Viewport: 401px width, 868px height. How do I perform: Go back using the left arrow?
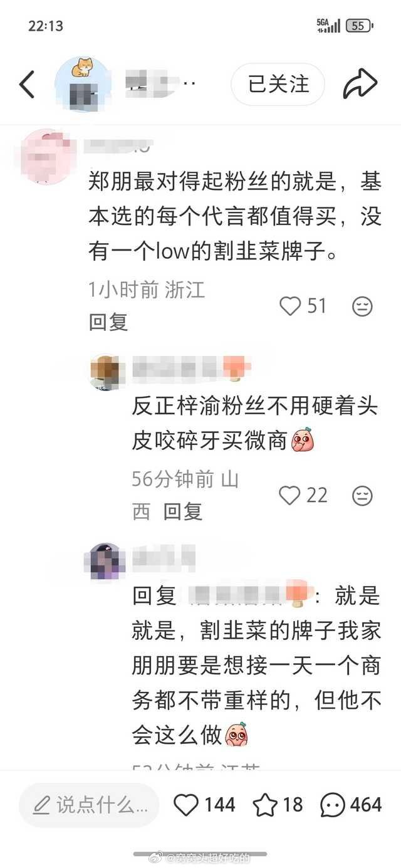pyautogui.click(x=27, y=85)
